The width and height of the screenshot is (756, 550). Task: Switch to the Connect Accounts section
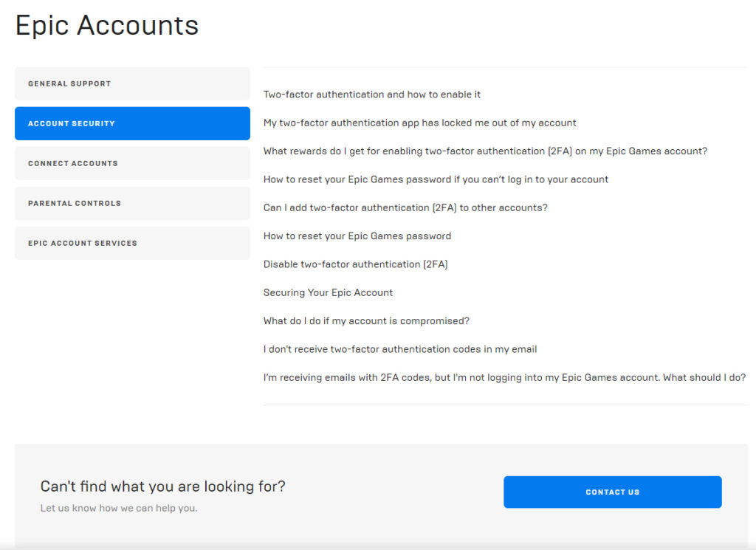click(x=132, y=163)
